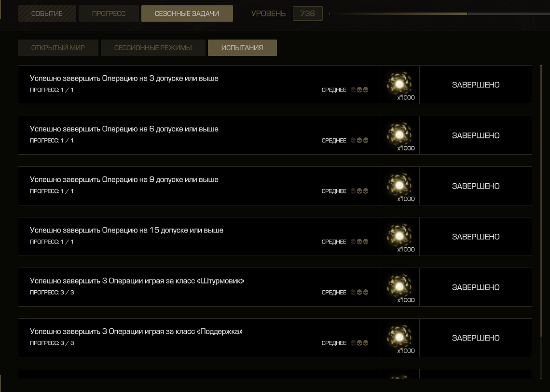Click ЗАВЕРШЕНО button for 3 допуске task

pyautogui.click(x=476, y=84)
